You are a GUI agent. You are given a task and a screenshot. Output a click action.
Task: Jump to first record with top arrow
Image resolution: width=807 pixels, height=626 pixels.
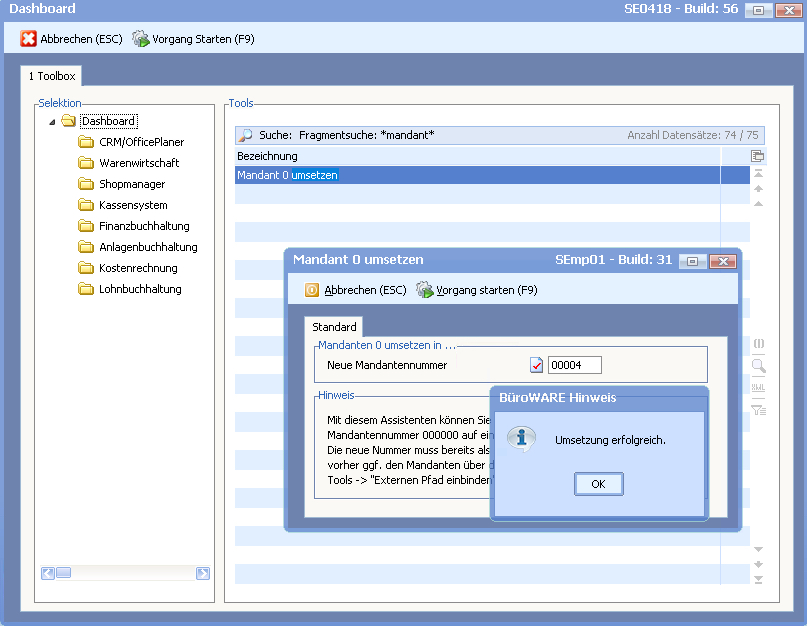pos(758,174)
